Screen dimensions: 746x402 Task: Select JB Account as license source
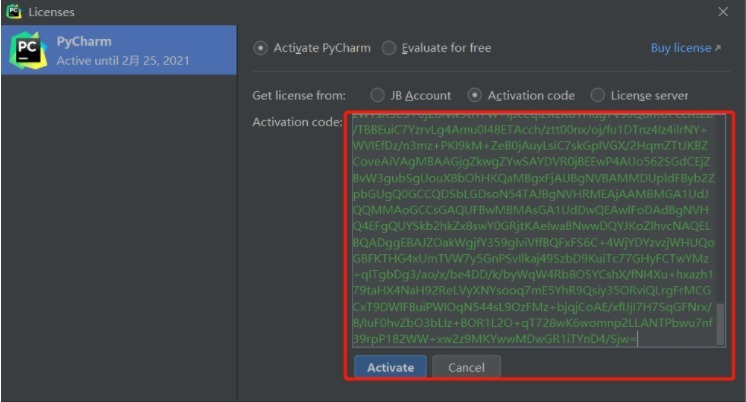click(377, 96)
